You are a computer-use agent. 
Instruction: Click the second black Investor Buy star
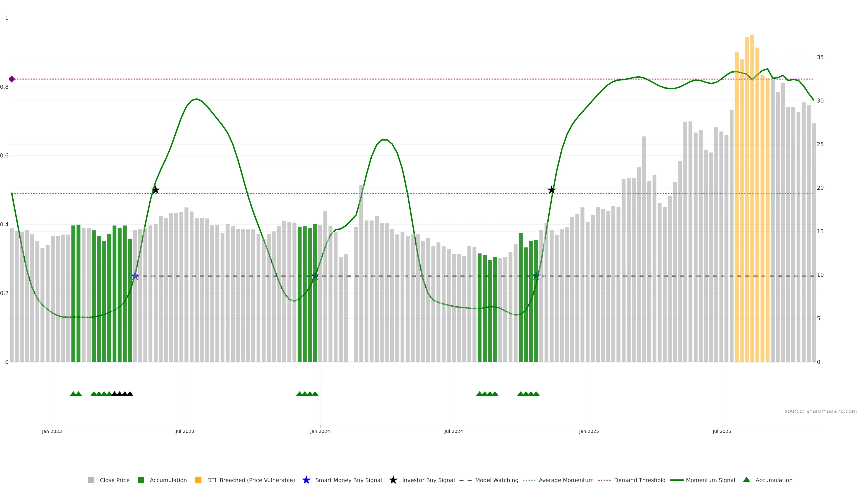click(551, 190)
